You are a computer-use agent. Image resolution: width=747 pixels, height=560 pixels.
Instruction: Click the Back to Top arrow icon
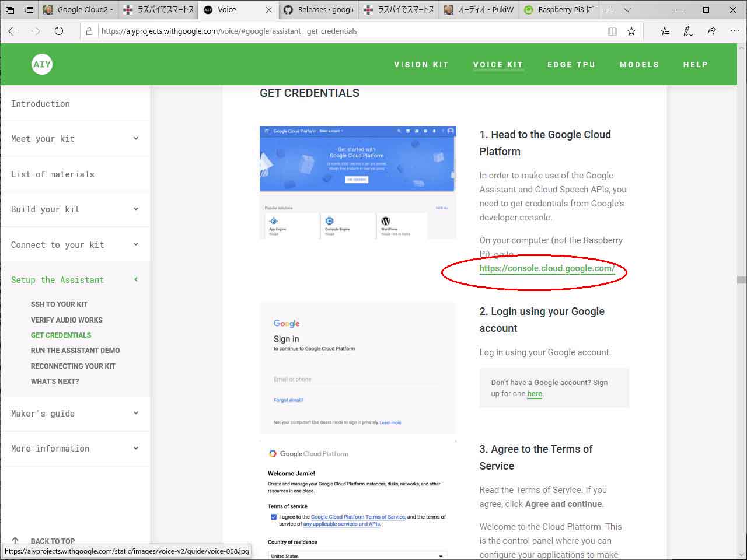click(15, 541)
